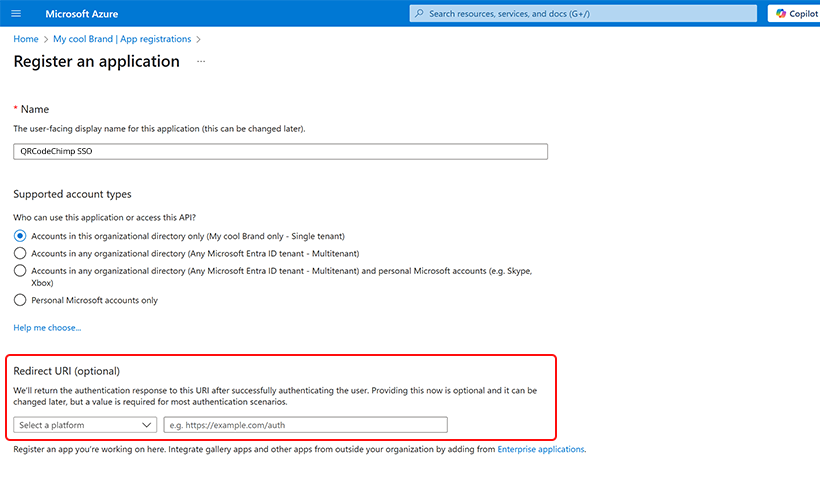This screenshot has height=480, width=820.
Task: Focus the search resources, services, docs box
Action: click(583, 14)
